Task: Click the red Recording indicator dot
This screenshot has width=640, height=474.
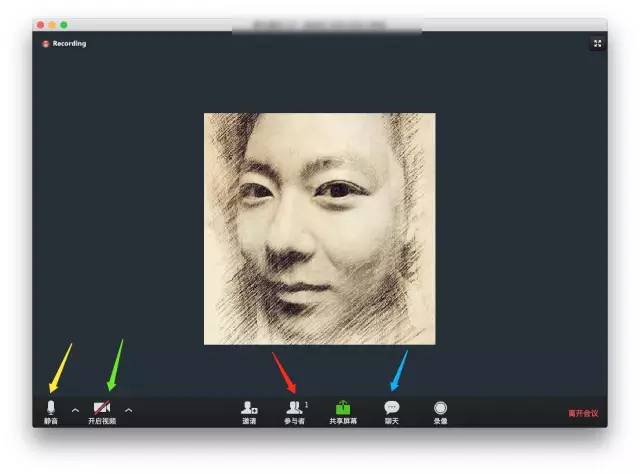Action: (x=46, y=44)
